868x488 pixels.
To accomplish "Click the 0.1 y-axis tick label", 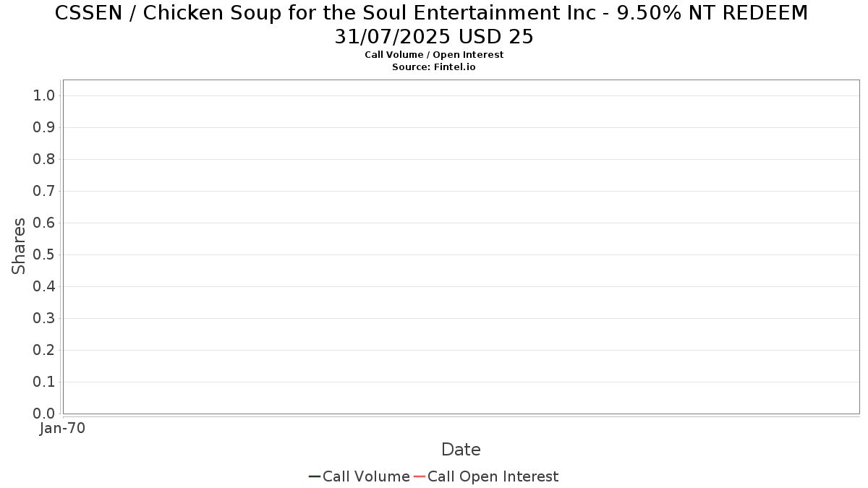I will [x=44, y=382].
